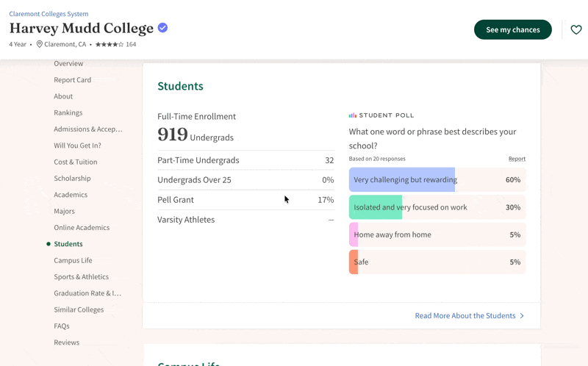Click the Isolated and very focused poll bar
This screenshot has height=366, width=588.
(x=437, y=207)
